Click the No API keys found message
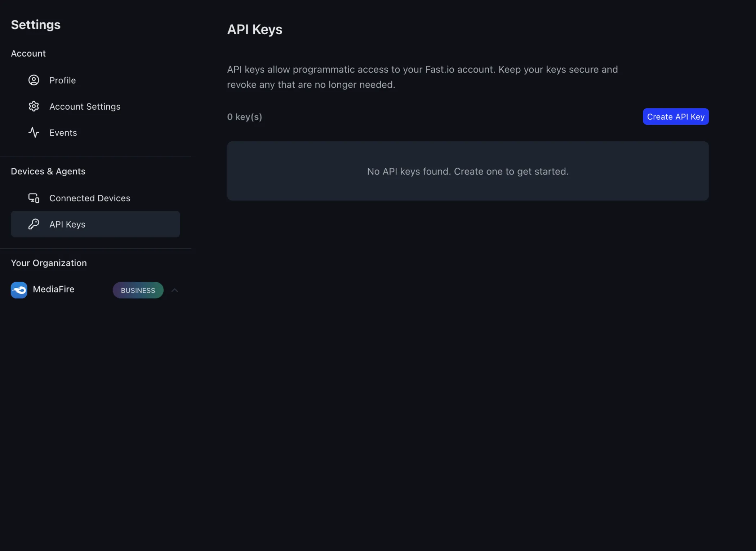The width and height of the screenshot is (756, 551). coord(467,171)
